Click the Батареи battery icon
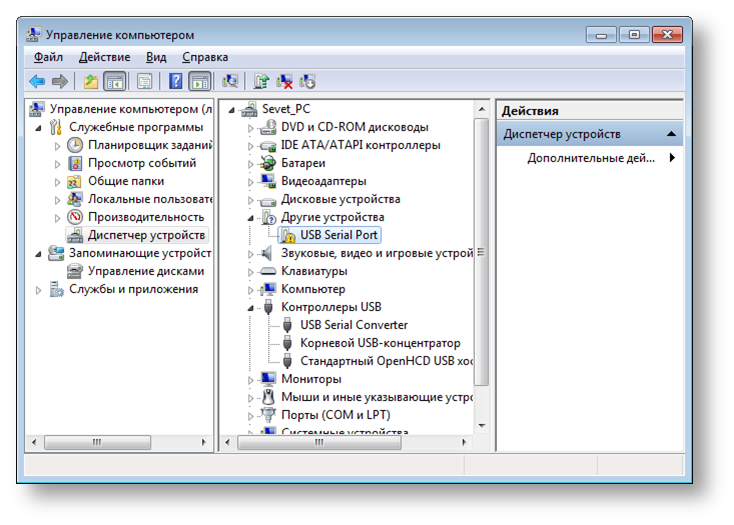This screenshot has width=734, height=525. [268, 163]
